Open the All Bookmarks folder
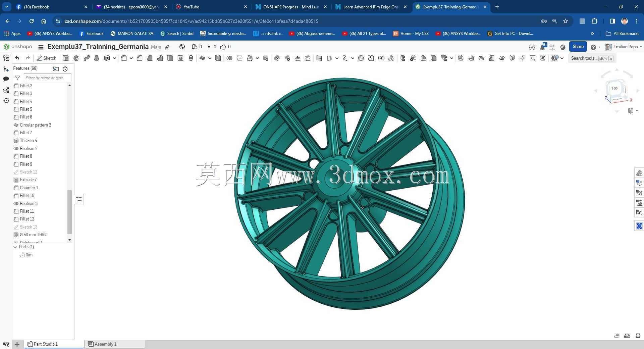The image size is (644, 349). point(622,34)
